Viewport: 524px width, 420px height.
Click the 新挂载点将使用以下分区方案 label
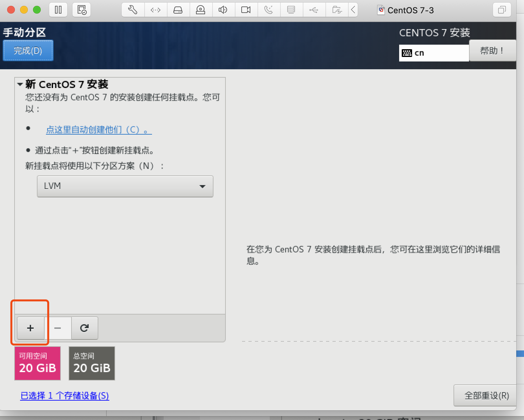point(95,166)
